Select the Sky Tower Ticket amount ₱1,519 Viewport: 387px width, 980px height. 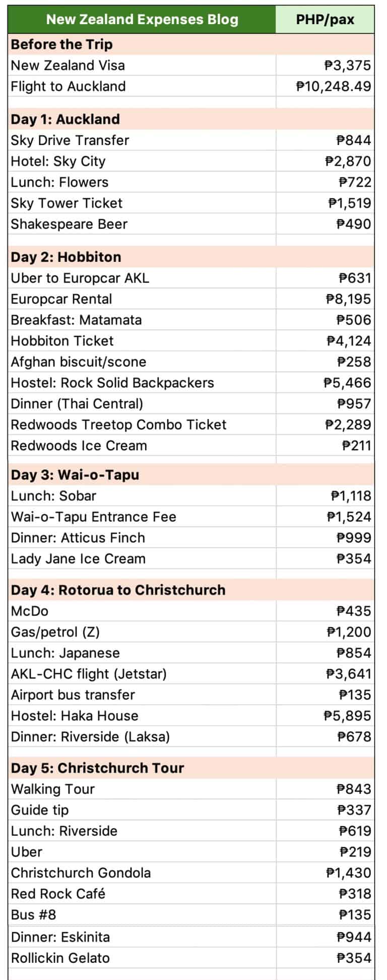[x=349, y=203]
